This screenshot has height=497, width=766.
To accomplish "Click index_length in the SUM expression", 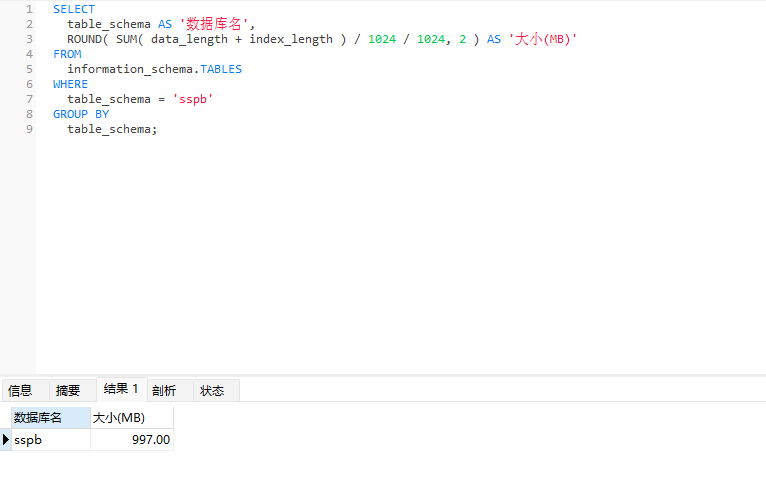I will (291, 39).
